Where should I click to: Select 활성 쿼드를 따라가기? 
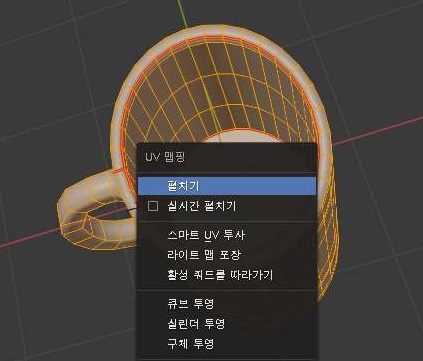pyautogui.click(x=220, y=275)
